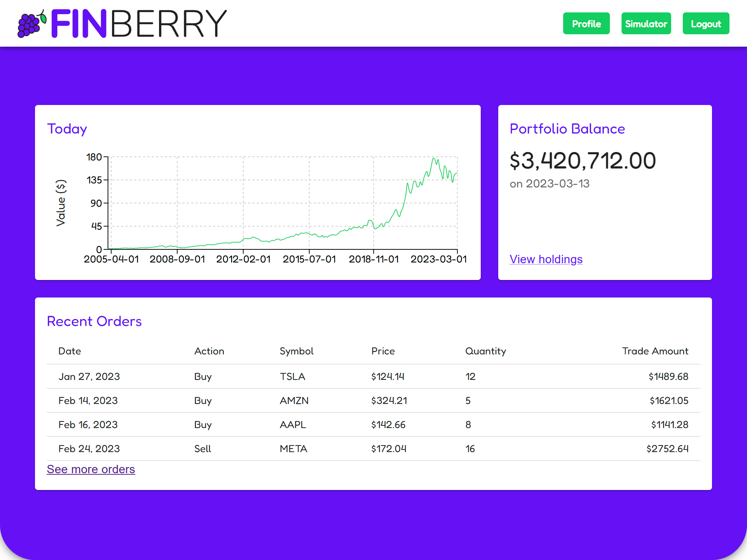Open the View holdings link
The width and height of the screenshot is (747, 560).
click(546, 259)
